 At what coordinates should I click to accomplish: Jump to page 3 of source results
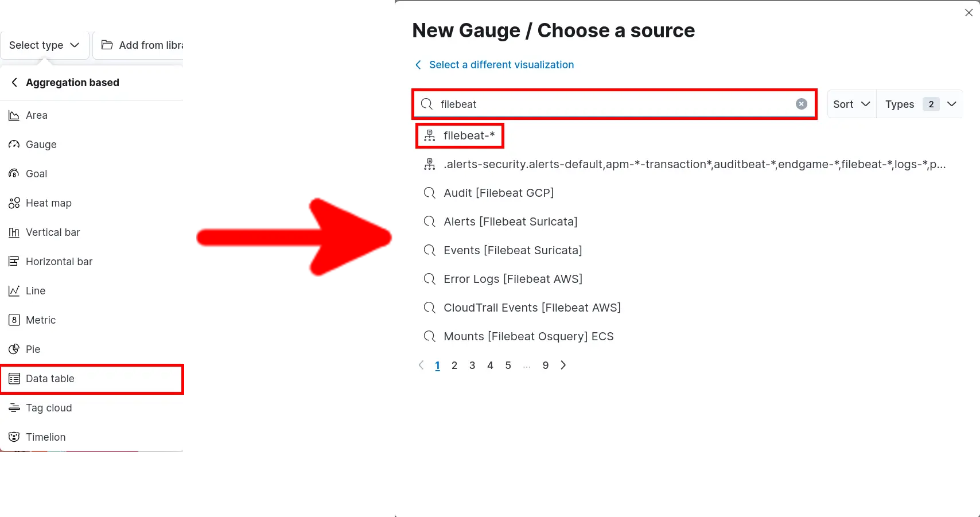click(x=472, y=365)
